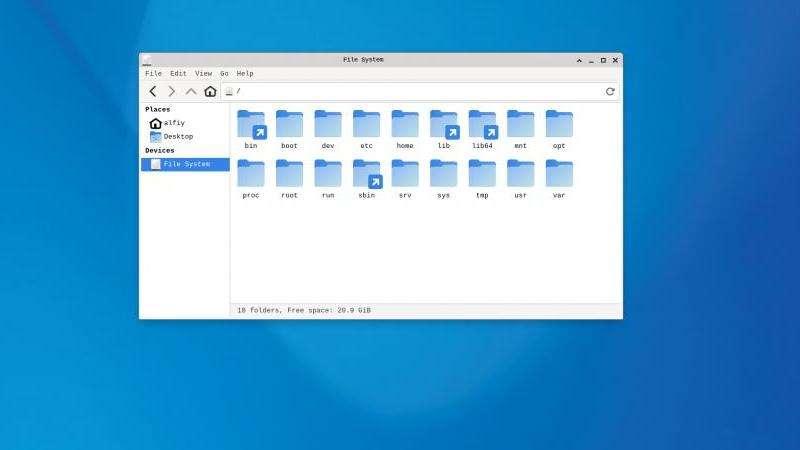Click the Home icon in toolbar

(210, 91)
